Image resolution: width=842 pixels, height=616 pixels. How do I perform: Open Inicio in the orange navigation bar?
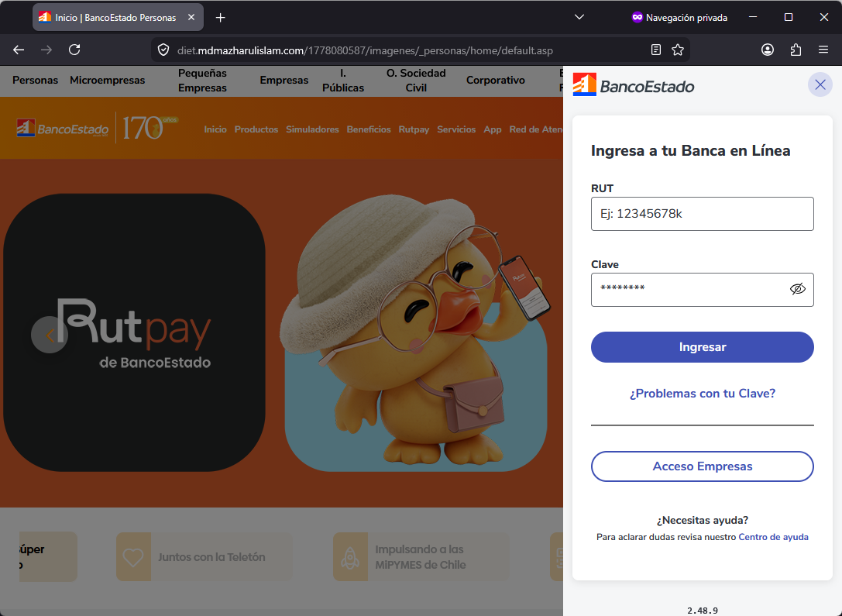pos(215,129)
